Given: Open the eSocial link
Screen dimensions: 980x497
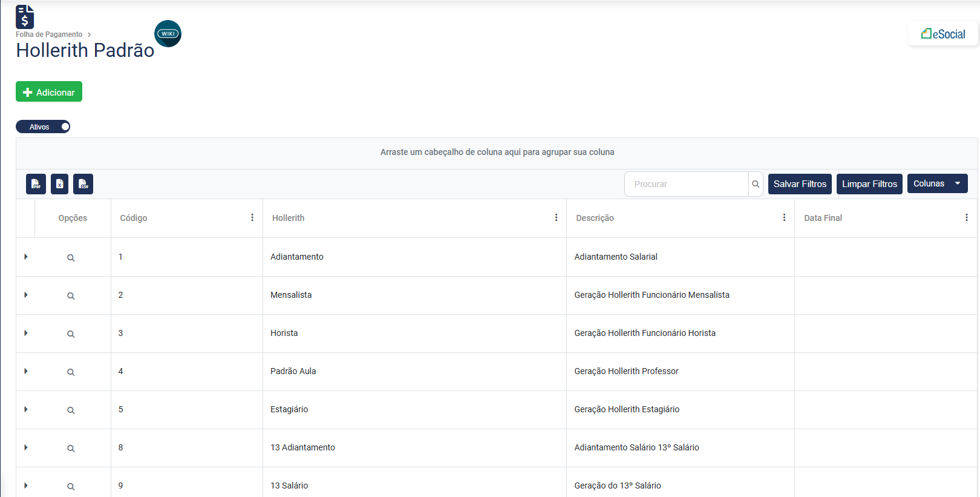Looking at the screenshot, I should coord(942,34).
